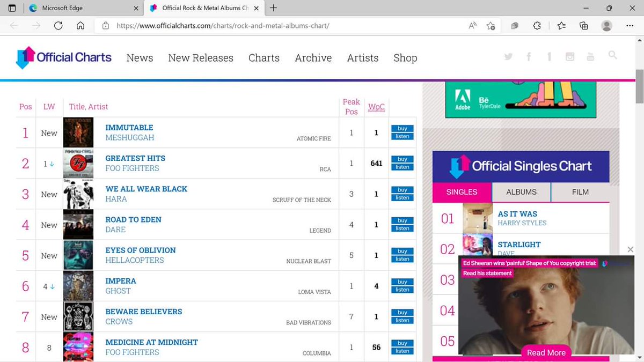Select the FILM tab in sidebar chart
This screenshot has height=362, width=644.
click(580, 192)
